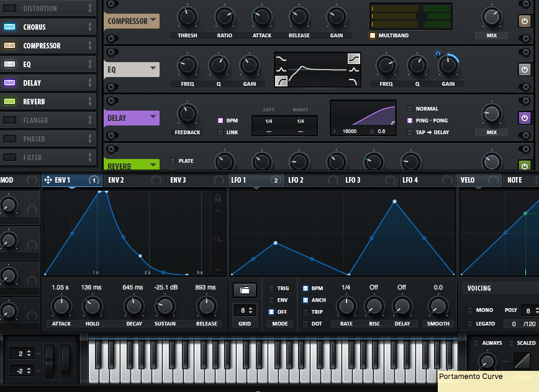539x392 pixels.
Task: Click the envelope lock icon
Action: (217, 199)
